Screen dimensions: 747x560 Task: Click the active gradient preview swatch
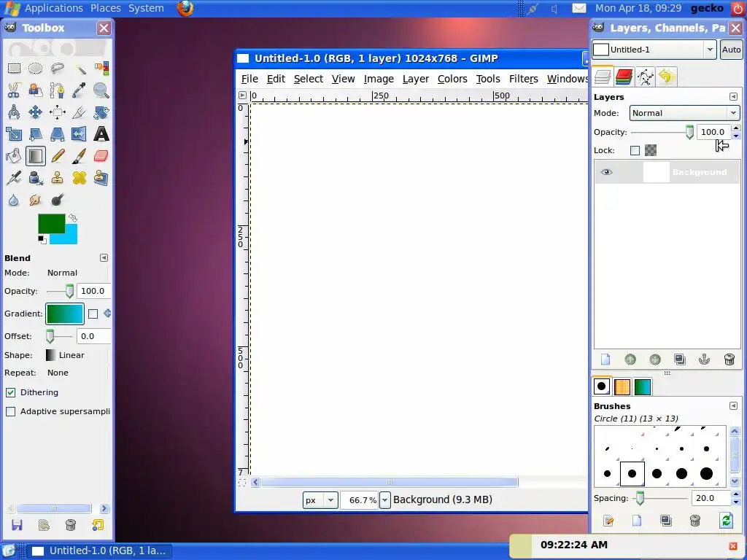(65, 314)
